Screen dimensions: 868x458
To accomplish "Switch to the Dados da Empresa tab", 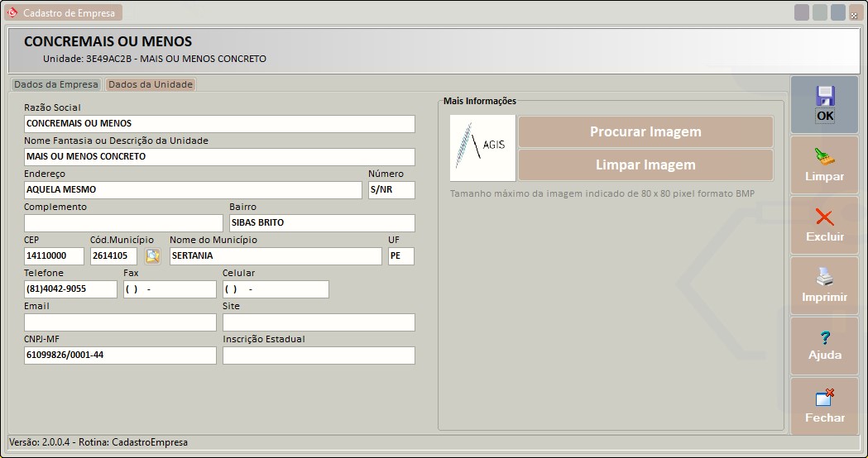I will (x=55, y=84).
